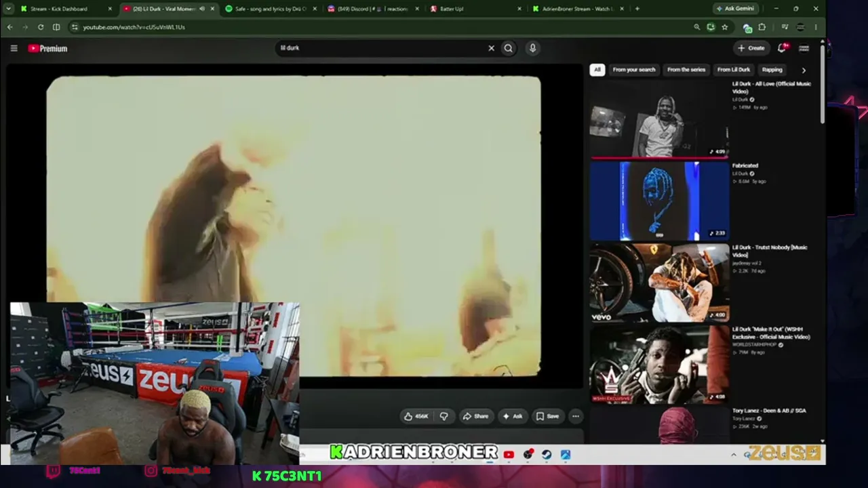Reload the YouTube page
Image resolution: width=868 pixels, height=488 pixels.
pyautogui.click(x=41, y=27)
